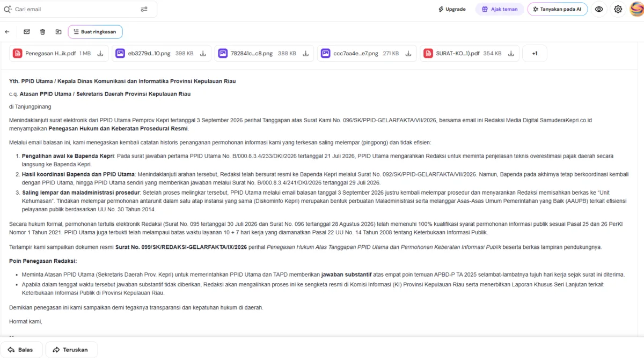Viewport: 644px width, 362px height.
Task: Go back using the left arrow icon
Action: 7,32
